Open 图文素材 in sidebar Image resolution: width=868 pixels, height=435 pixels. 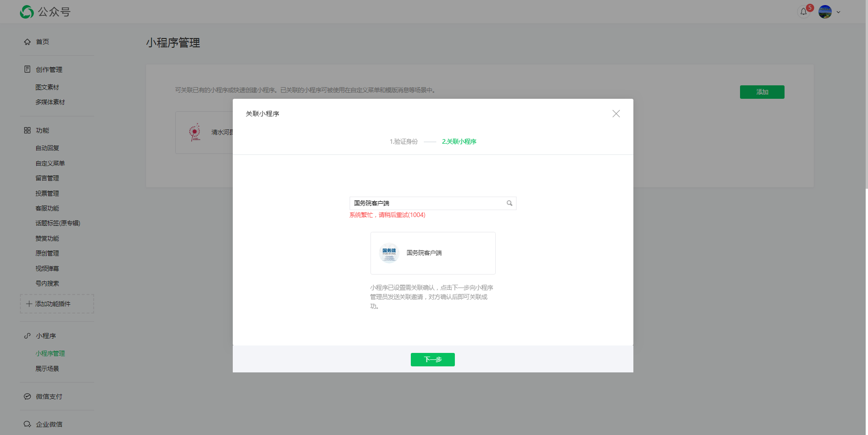(47, 87)
